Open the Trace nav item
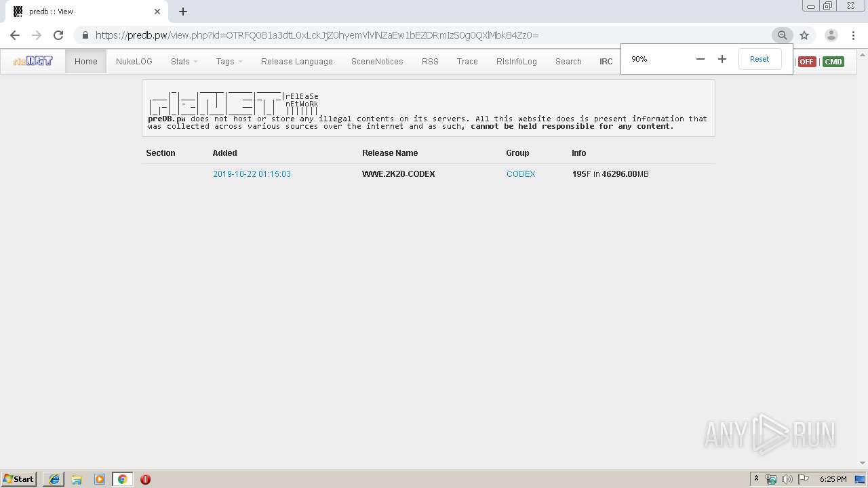Viewport: 868px width, 488px height. [467, 61]
